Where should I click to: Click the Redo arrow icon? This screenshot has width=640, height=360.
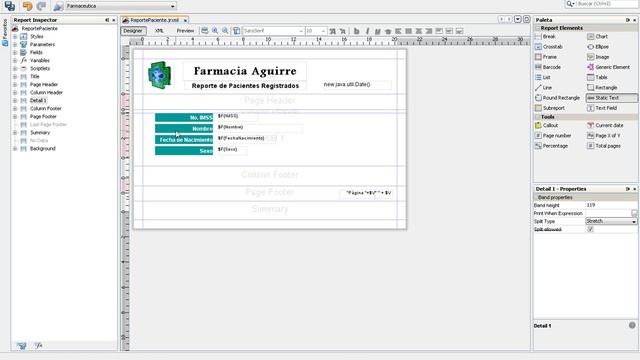click(x=41, y=6)
